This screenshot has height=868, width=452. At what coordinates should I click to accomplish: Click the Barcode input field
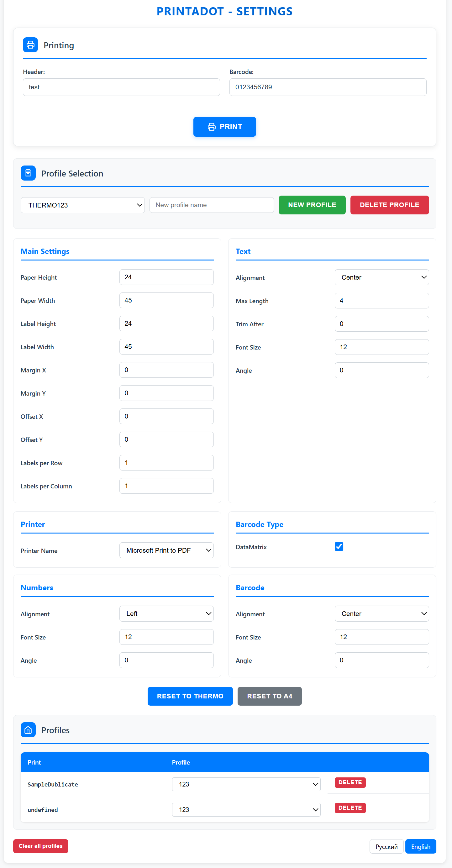pos(328,87)
